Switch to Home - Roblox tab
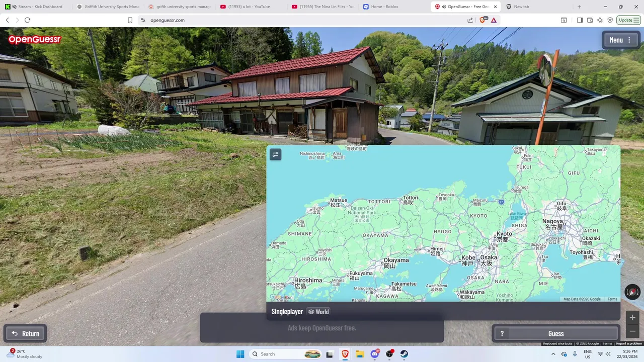644x362 pixels. [x=393, y=7]
